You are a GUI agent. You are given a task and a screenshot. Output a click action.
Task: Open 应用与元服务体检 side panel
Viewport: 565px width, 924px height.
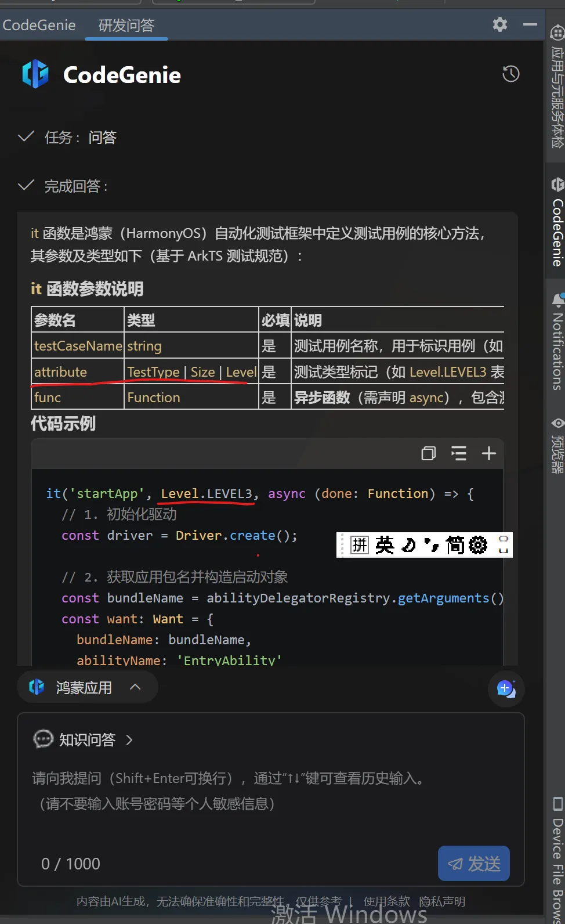557,87
